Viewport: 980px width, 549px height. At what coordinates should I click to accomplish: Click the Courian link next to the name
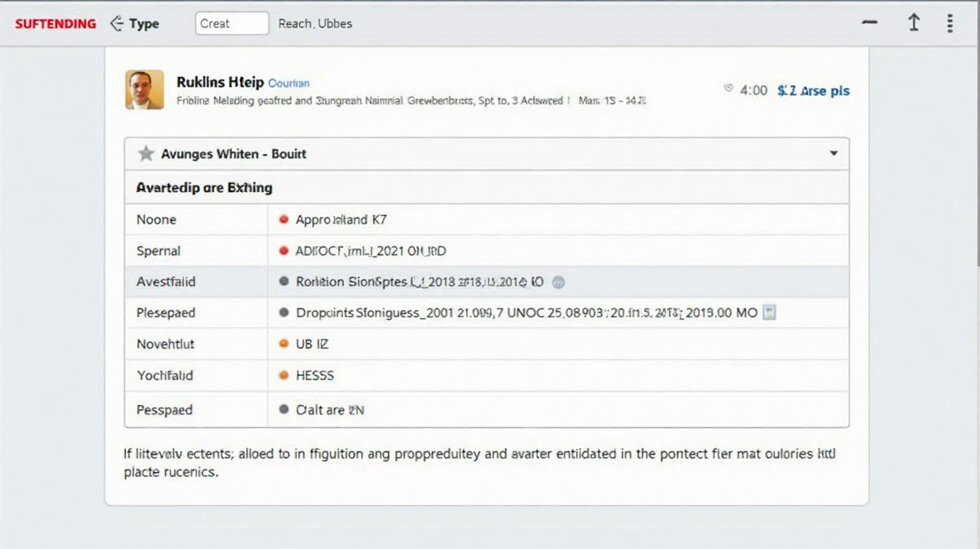(x=288, y=83)
